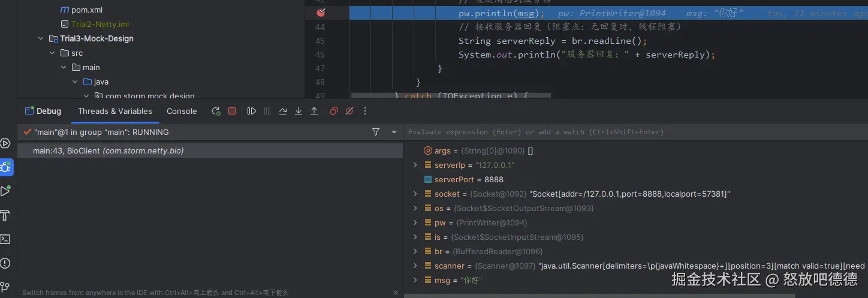Switch to the Threads & Variables tab

pos(115,111)
